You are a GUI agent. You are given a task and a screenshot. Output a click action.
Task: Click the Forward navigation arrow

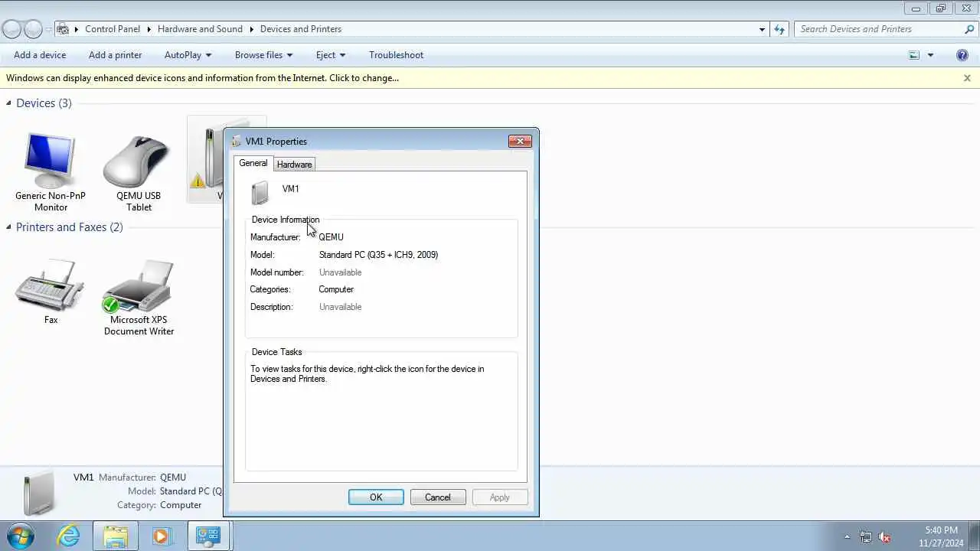pos(33,29)
